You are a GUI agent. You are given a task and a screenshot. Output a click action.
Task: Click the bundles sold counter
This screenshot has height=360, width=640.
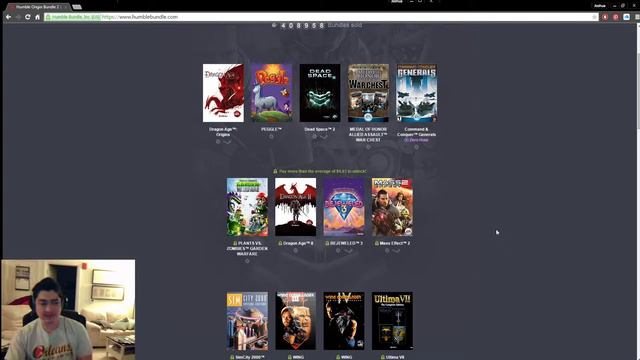(x=317, y=25)
